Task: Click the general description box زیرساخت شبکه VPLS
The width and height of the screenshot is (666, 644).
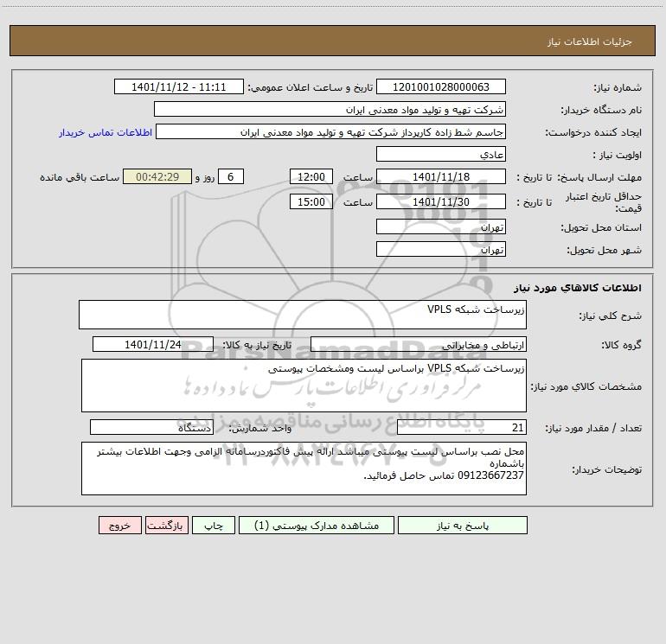Action: pyautogui.click(x=303, y=315)
